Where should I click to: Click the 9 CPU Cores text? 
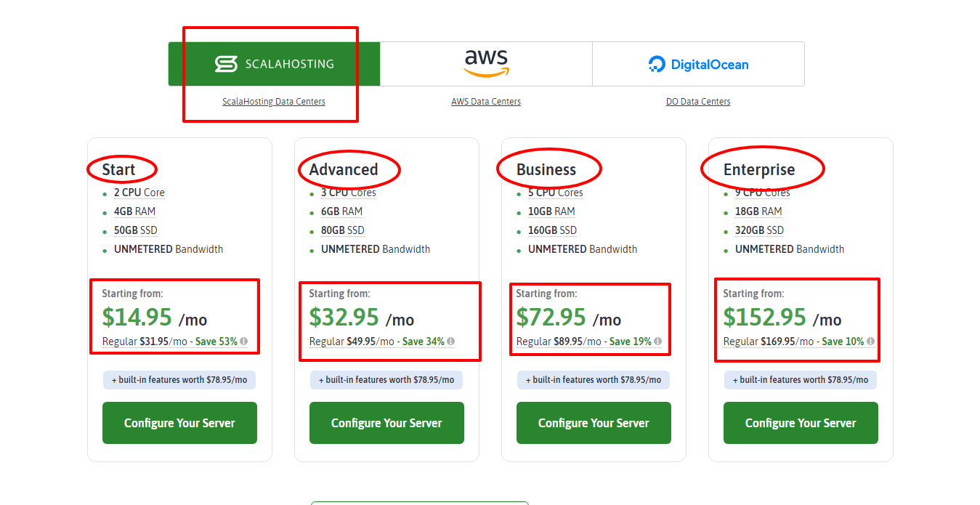763,193
